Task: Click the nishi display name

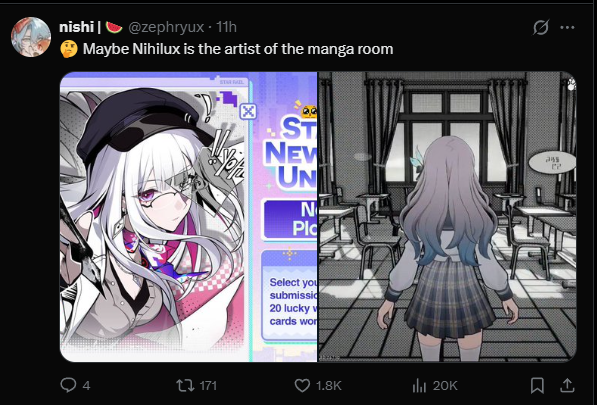Action: pyautogui.click(x=76, y=27)
